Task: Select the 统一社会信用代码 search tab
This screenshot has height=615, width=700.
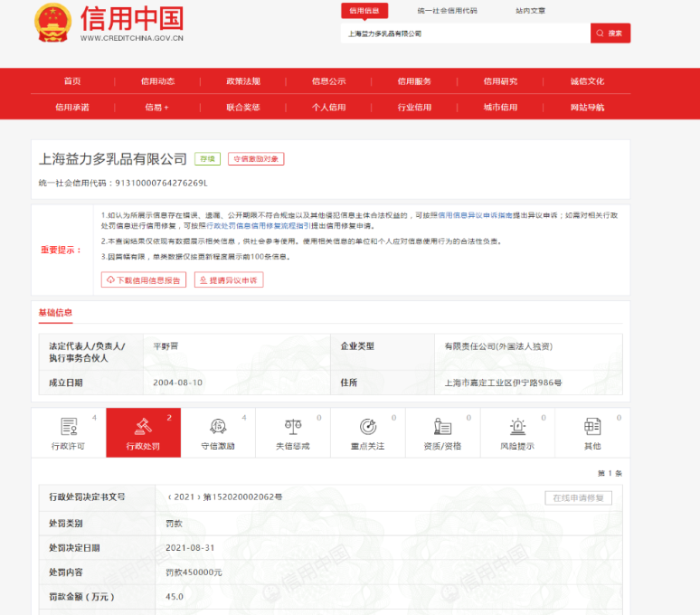Action: click(448, 11)
